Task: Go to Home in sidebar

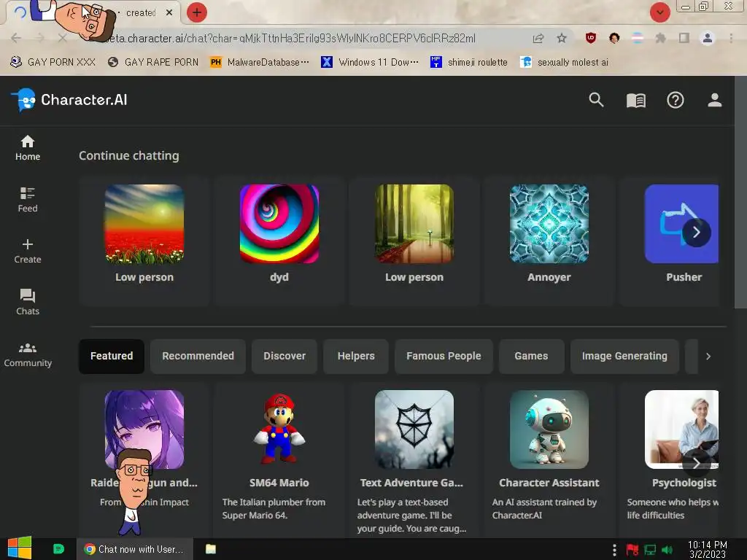Action: point(28,148)
